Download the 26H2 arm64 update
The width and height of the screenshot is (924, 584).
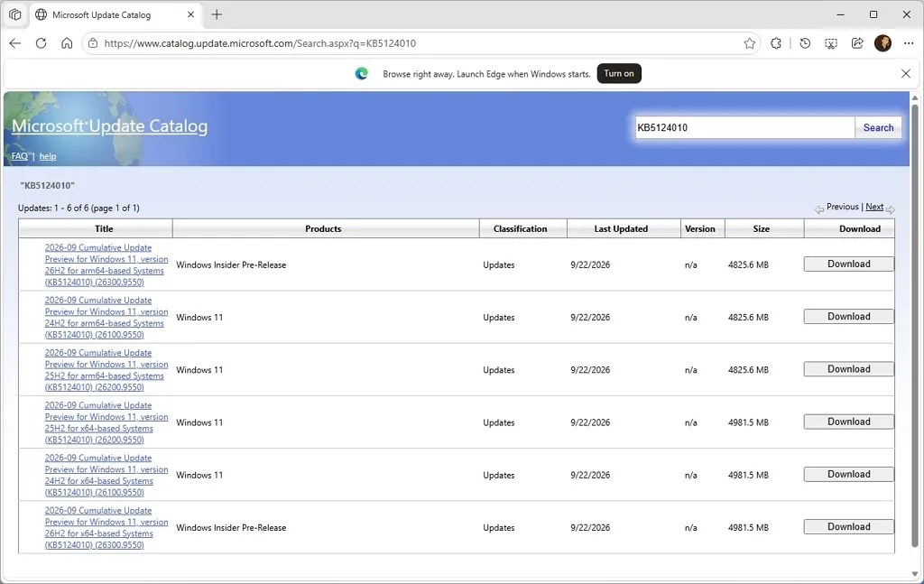[848, 264]
